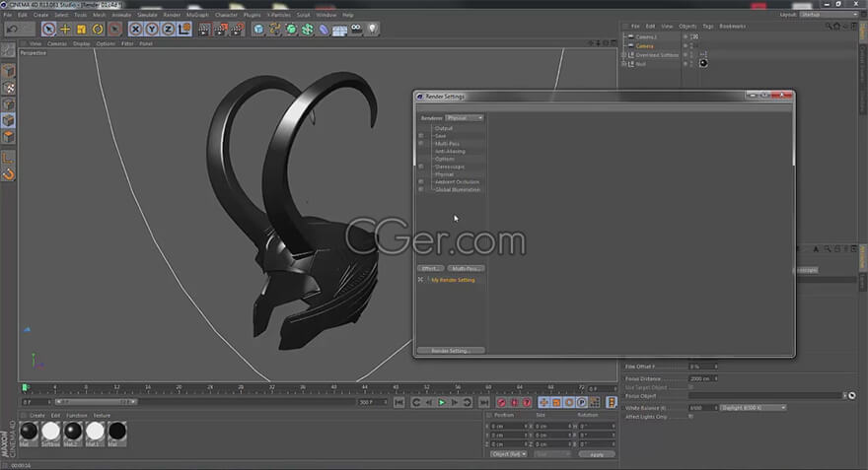Add a camera object icon
The height and width of the screenshot is (470, 868).
356,30
